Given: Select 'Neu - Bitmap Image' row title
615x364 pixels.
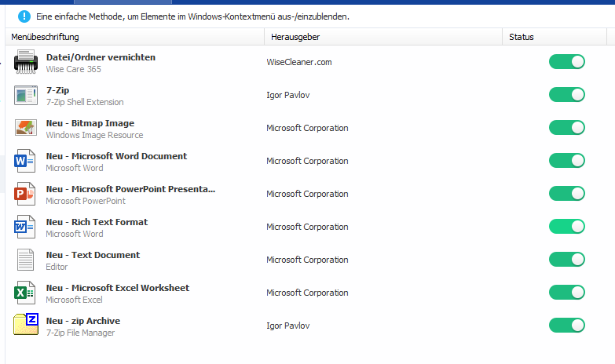Looking at the screenshot, I should [90, 123].
